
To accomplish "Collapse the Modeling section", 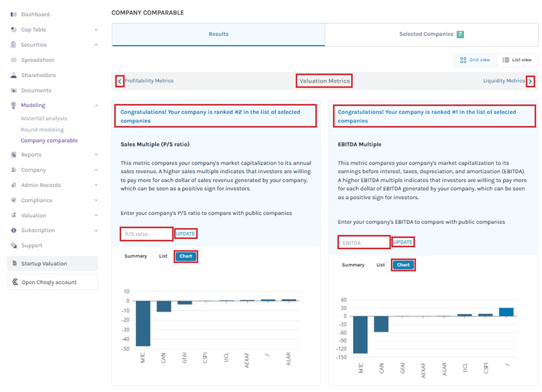I will [96, 105].
